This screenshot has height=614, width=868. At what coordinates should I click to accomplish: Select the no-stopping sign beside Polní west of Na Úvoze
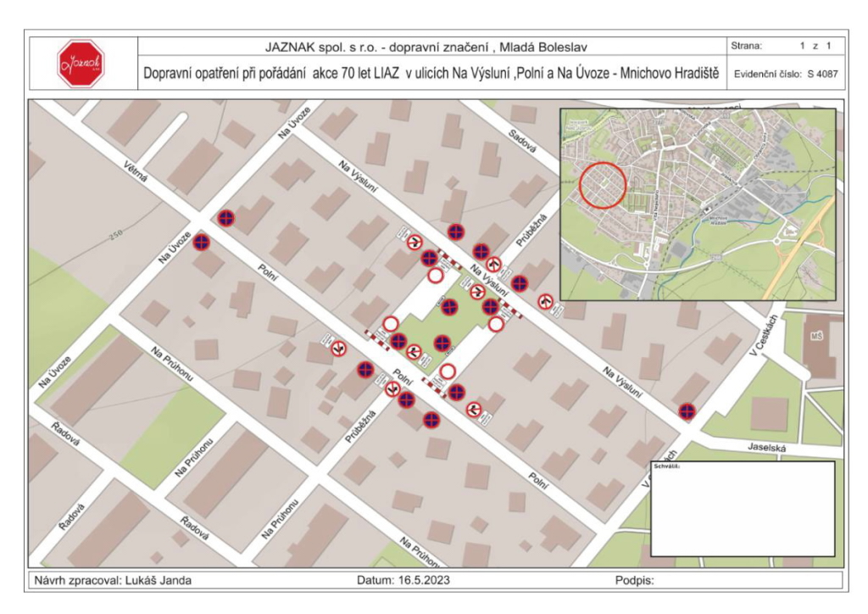point(201,243)
